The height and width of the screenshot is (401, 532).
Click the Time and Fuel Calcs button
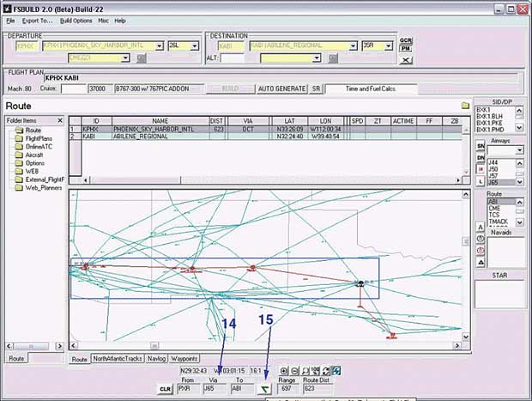pyautogui.click(x=371, y=88)
